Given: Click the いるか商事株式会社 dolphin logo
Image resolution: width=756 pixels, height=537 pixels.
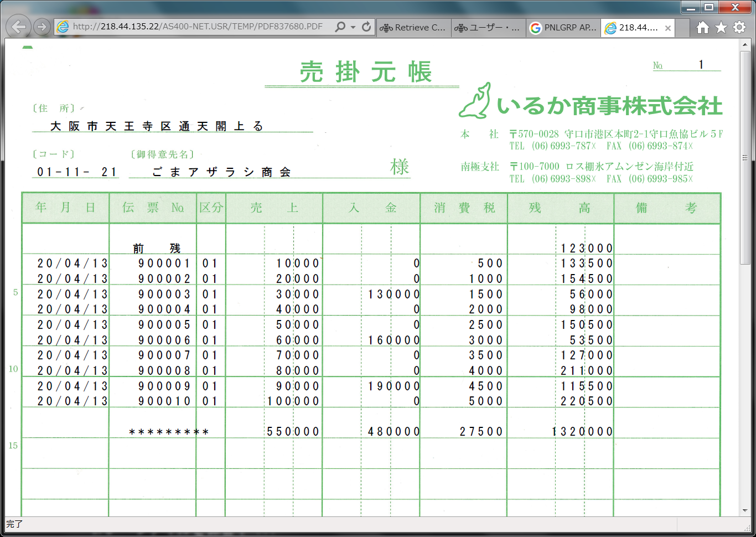Looking at the screenshot, I should [475, 101].
